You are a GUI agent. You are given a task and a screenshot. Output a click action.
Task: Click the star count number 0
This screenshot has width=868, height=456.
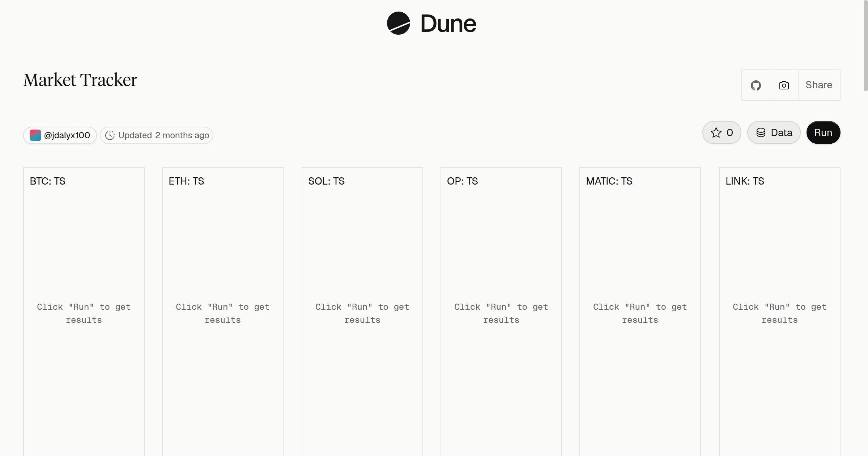tap(730, 133)
